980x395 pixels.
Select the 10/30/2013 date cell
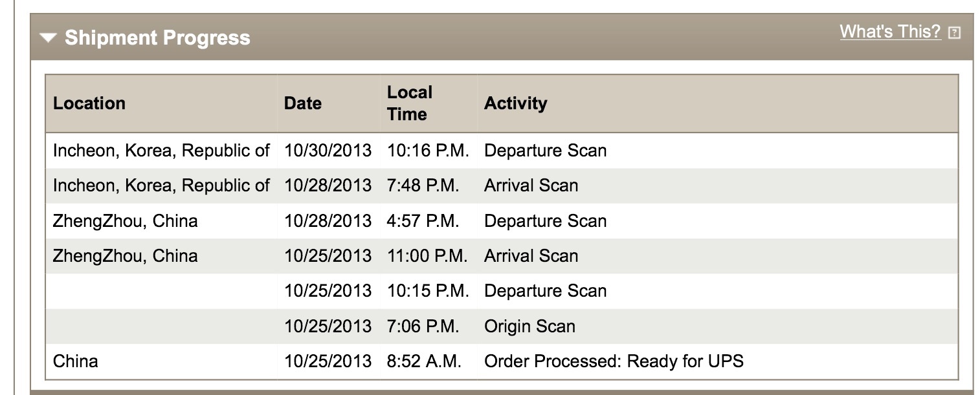[x=328, y=151]
